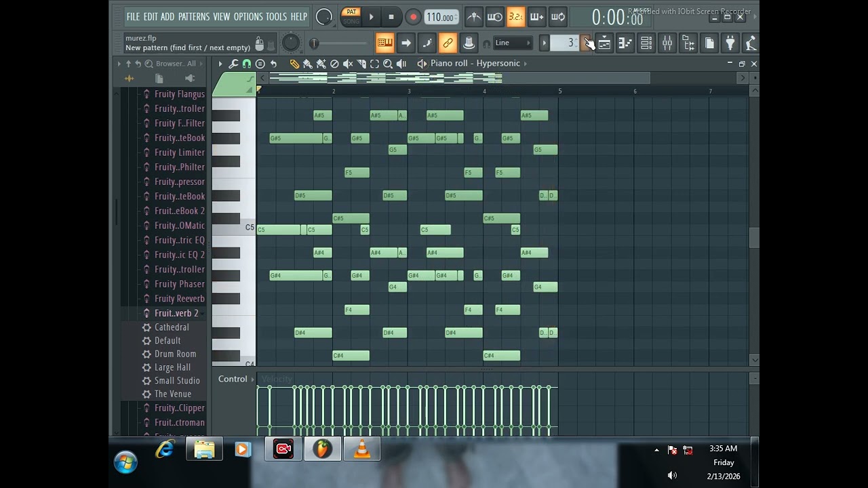
Task: Select the Slice tool in piano roll toolbar
Action: 361,64
